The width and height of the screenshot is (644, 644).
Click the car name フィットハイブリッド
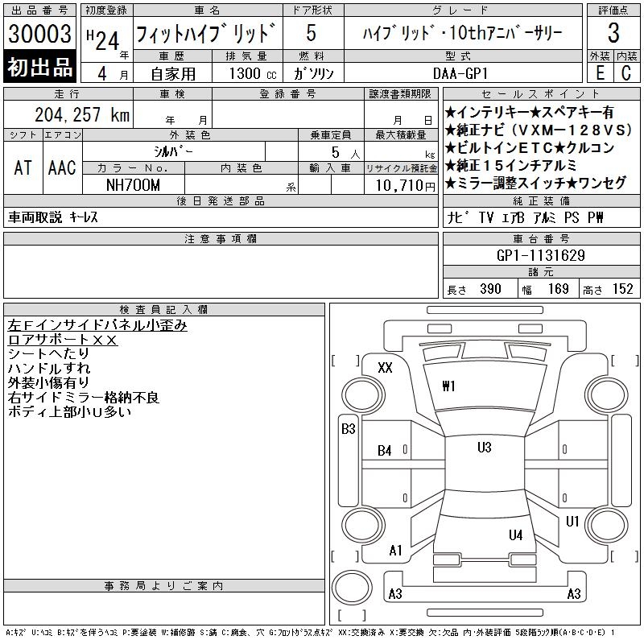click(205, 33)
